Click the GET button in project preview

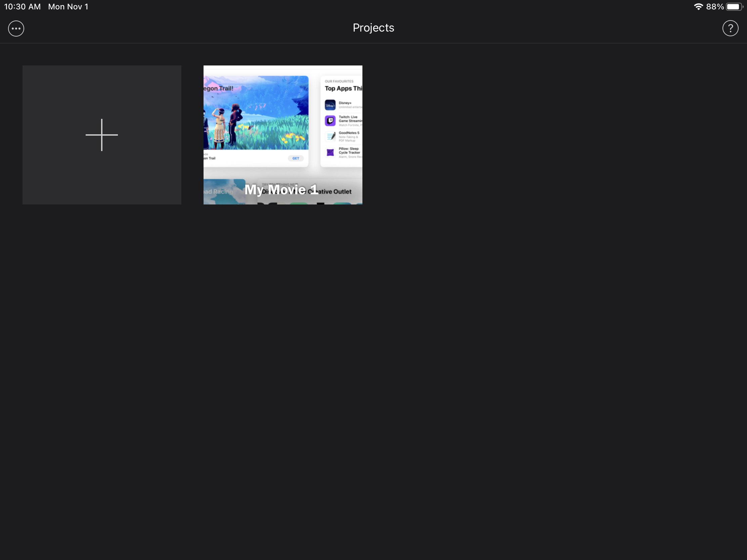pos(296,158)
